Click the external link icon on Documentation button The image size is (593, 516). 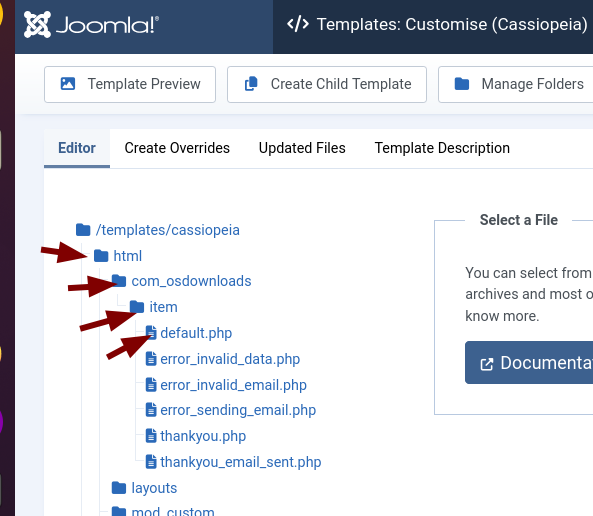tap(487, 364)
